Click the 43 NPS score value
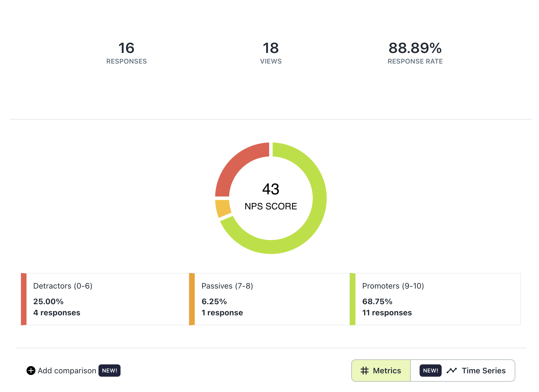This screenshot has height=392, width=539. 271,189
